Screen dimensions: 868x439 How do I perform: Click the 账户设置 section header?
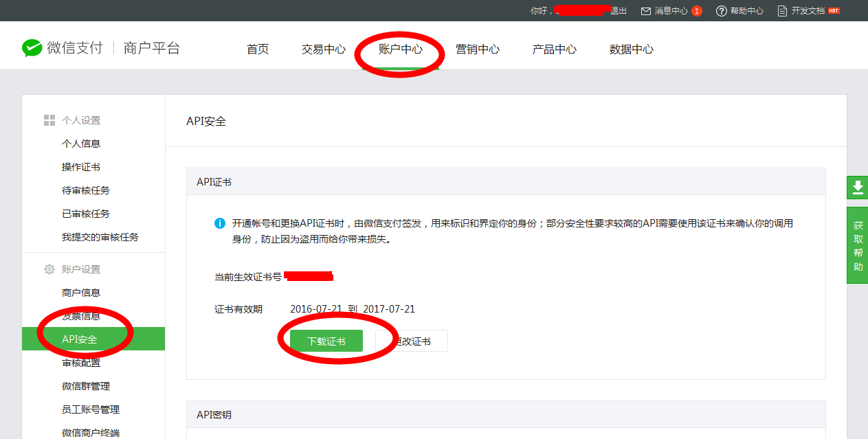click(x=81, y=269)
